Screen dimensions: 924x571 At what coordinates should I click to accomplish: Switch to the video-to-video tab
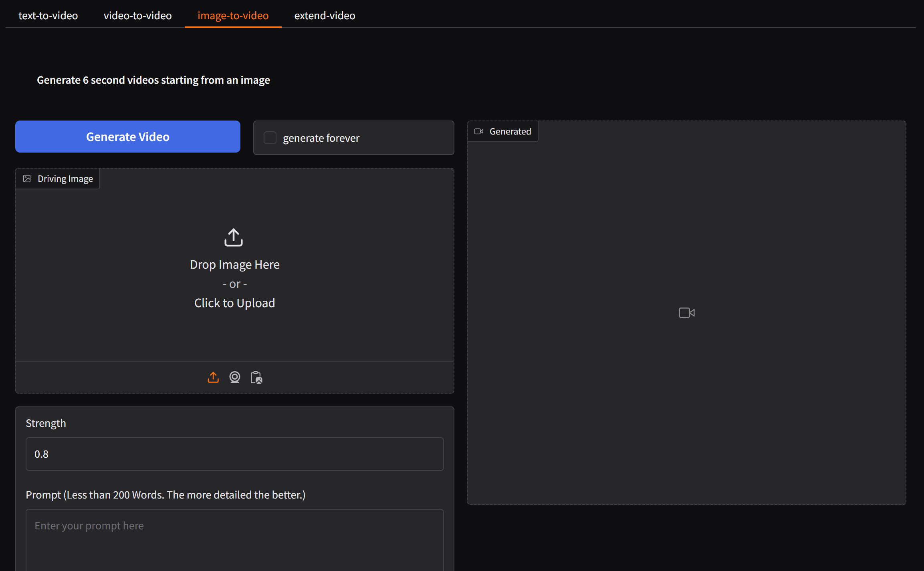(x=137, y=15)
